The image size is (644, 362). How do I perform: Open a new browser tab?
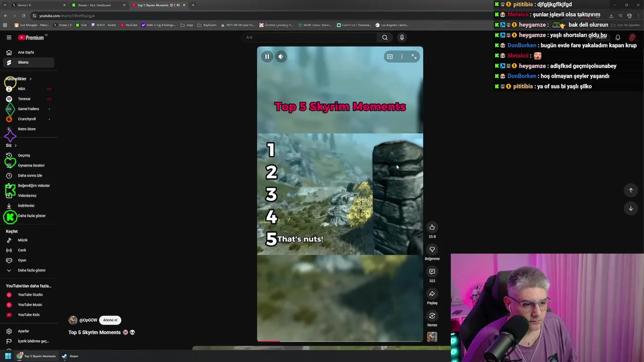[x=193, y=5]
